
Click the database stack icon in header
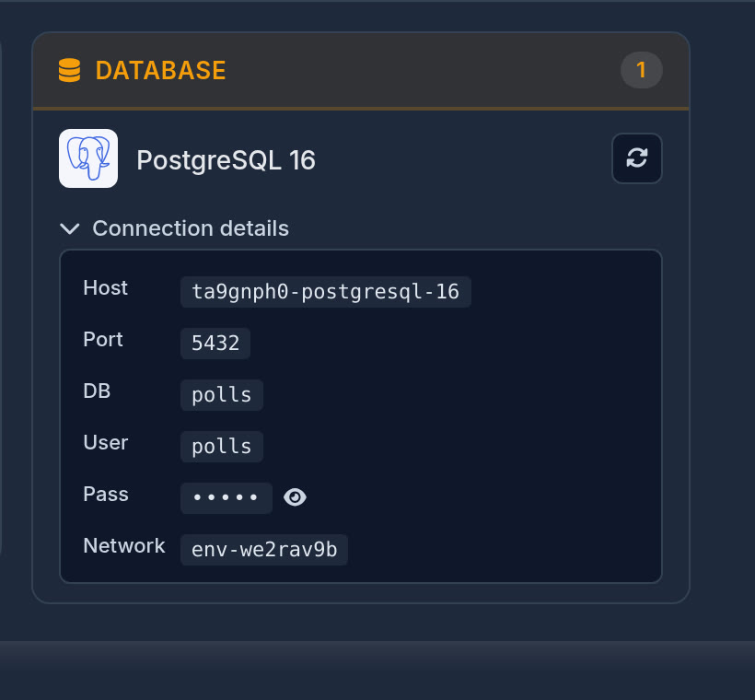[69, 70]
